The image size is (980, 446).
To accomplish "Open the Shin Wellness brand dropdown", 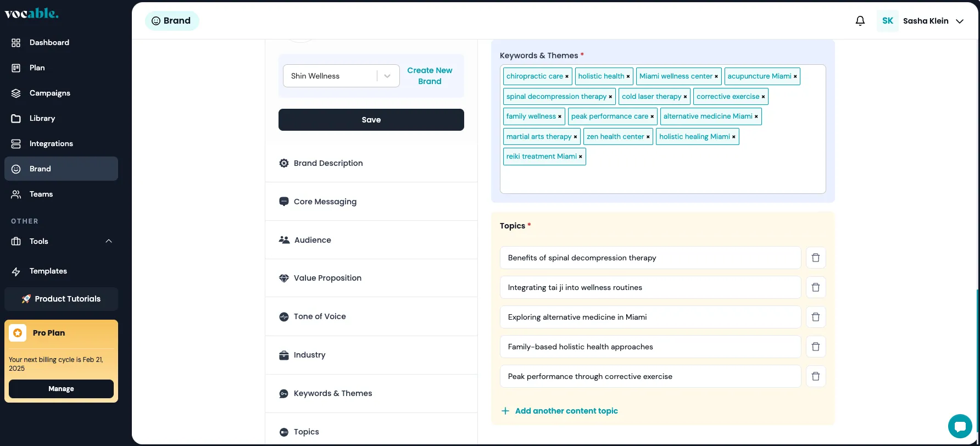I will (387, 76).
